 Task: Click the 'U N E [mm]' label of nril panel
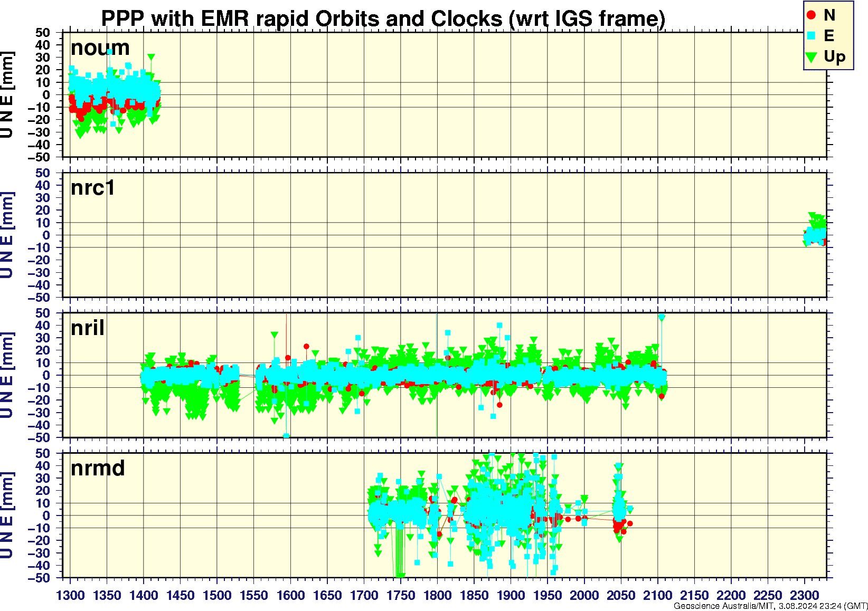coord(7,376)
